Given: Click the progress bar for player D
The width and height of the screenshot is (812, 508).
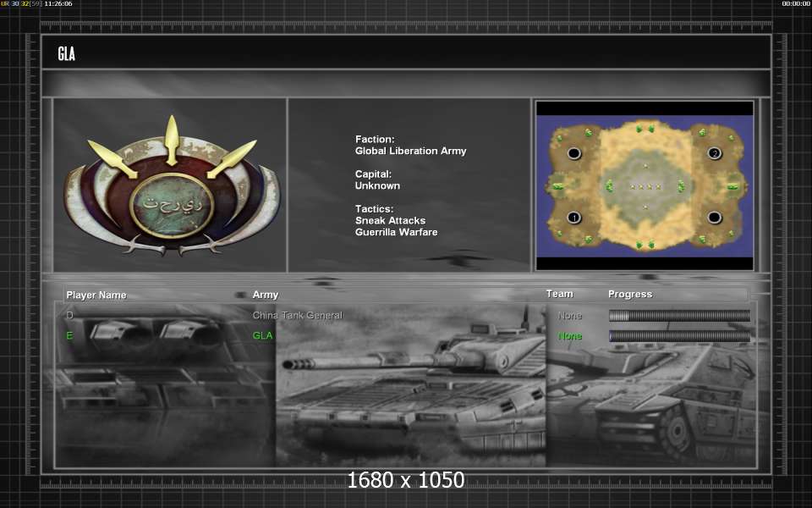Looking at the screenshot, I should pos(679,315).
